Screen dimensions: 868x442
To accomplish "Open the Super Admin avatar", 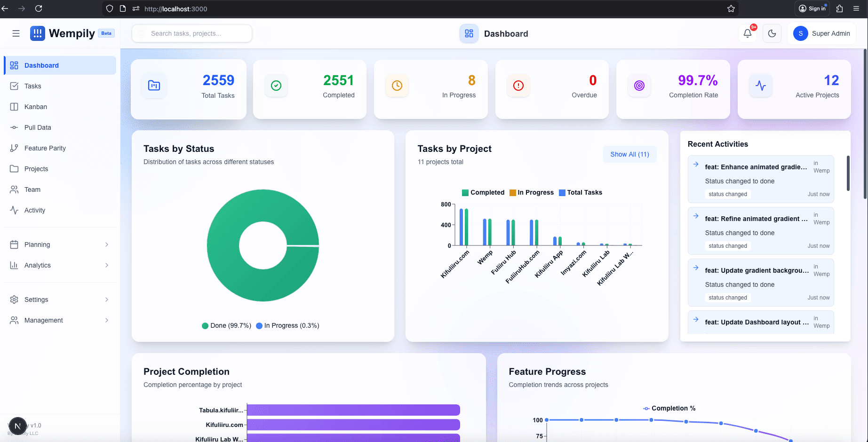I will click(800, 33).
